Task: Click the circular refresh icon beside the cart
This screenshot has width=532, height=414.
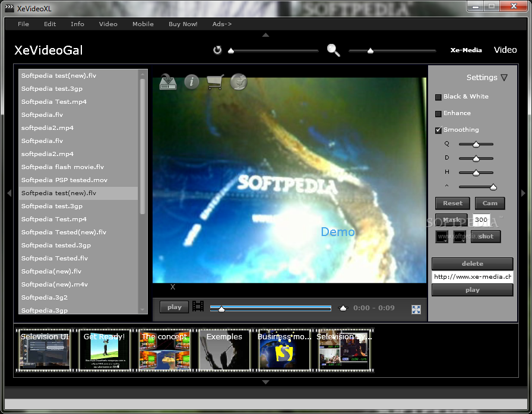Action: click(239, 82)
